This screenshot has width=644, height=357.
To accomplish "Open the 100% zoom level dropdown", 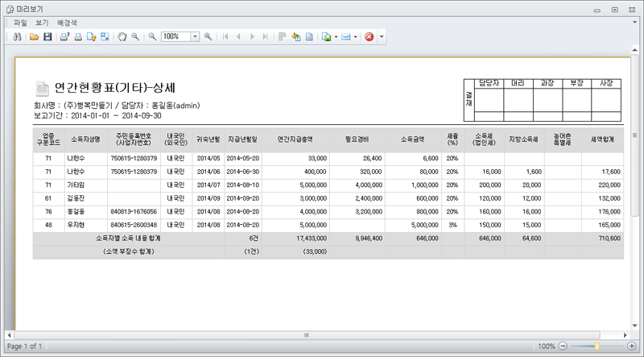I will [x=195, y=37].
